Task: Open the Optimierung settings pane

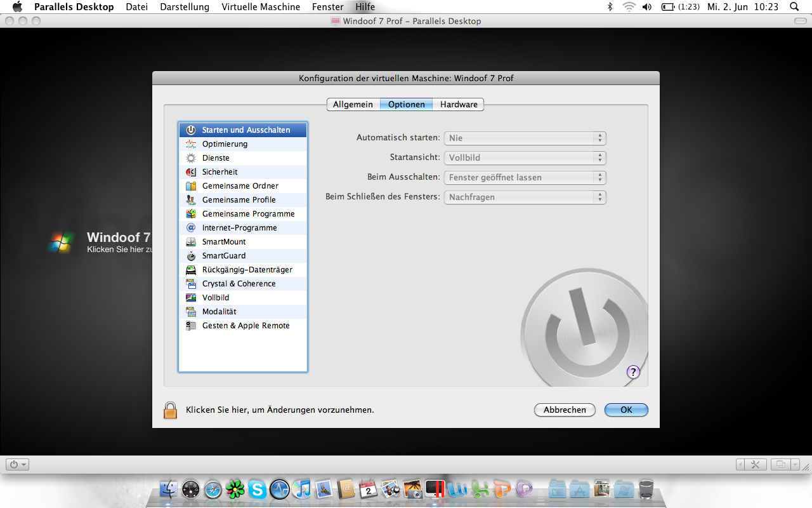Action: tap(243, 144)
